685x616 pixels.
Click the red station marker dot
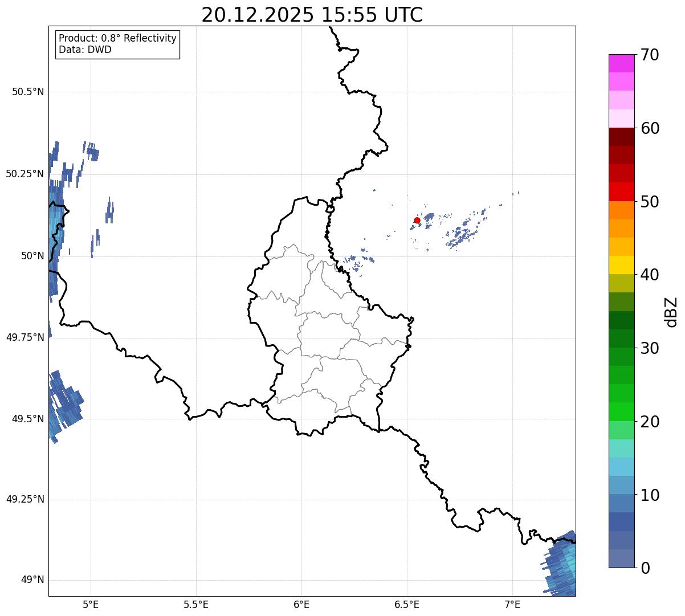click(x=417, y=220)
